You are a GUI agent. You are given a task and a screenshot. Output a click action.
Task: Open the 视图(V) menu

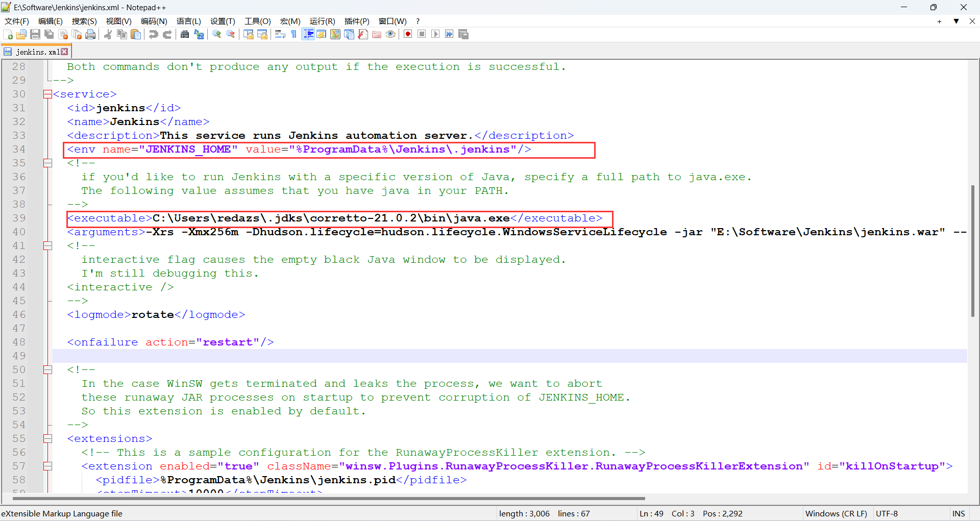tap(119, 21)
